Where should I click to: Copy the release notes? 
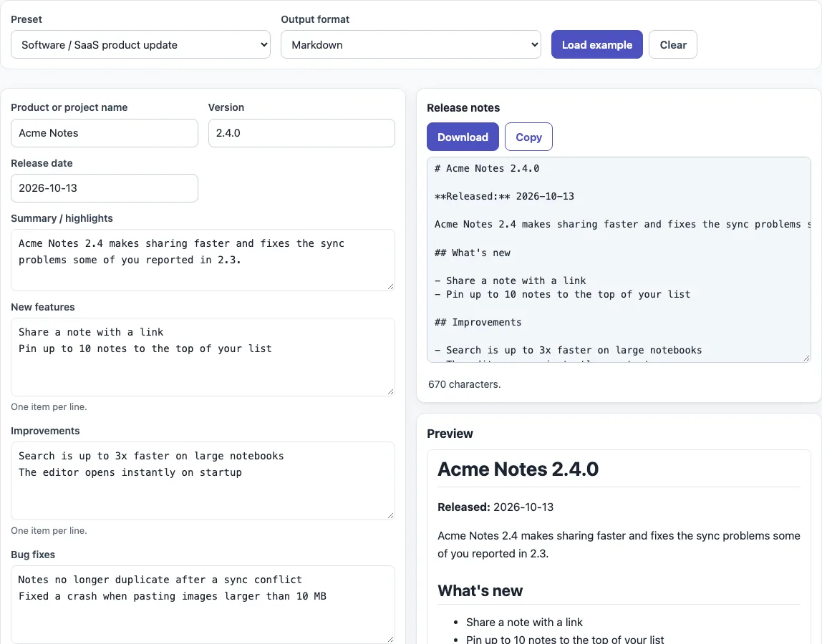528,137
